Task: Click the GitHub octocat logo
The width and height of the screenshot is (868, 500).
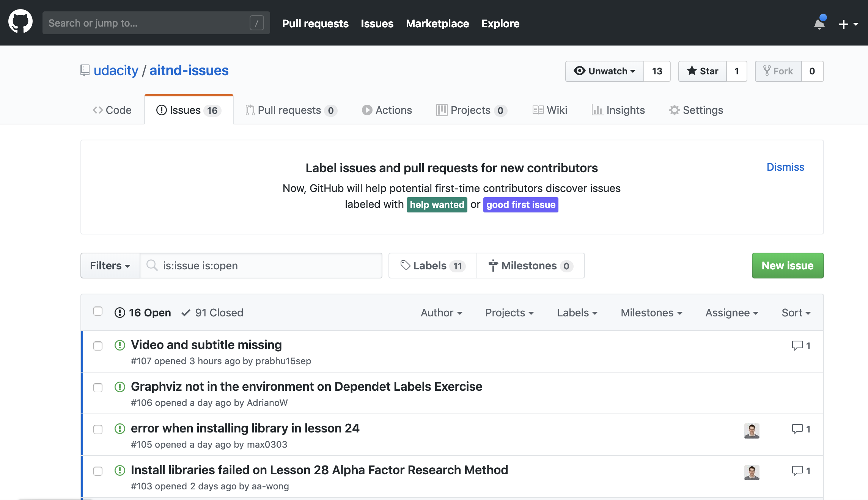Action: (x=20, y=22)
